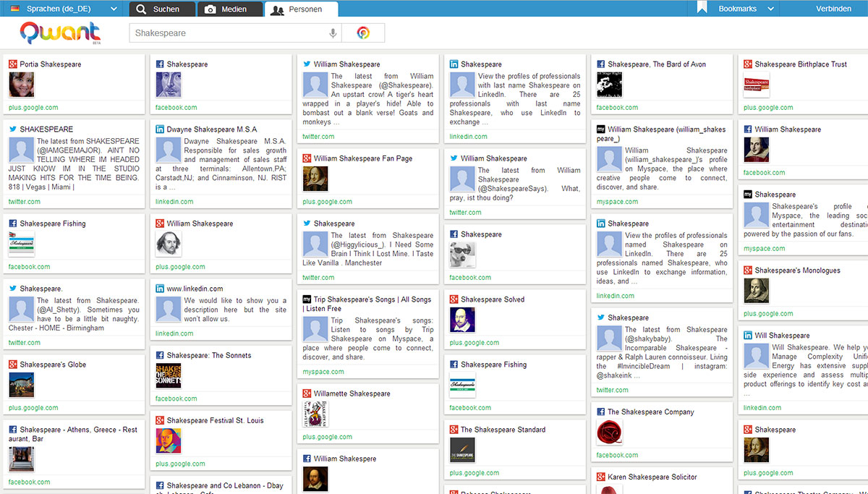Viewport: 868px width, 494px height.
Task: Open Shakespeare Solved title link
Action: (493, 299)
